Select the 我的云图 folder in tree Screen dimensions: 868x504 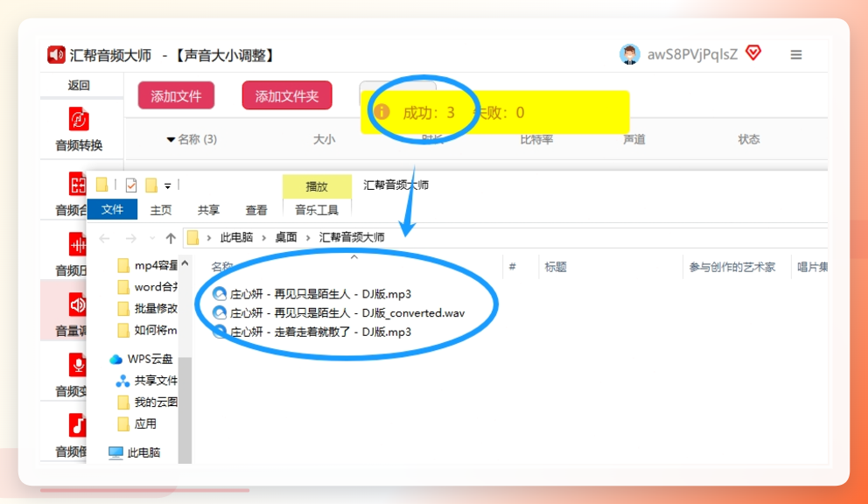click(147, 402)
